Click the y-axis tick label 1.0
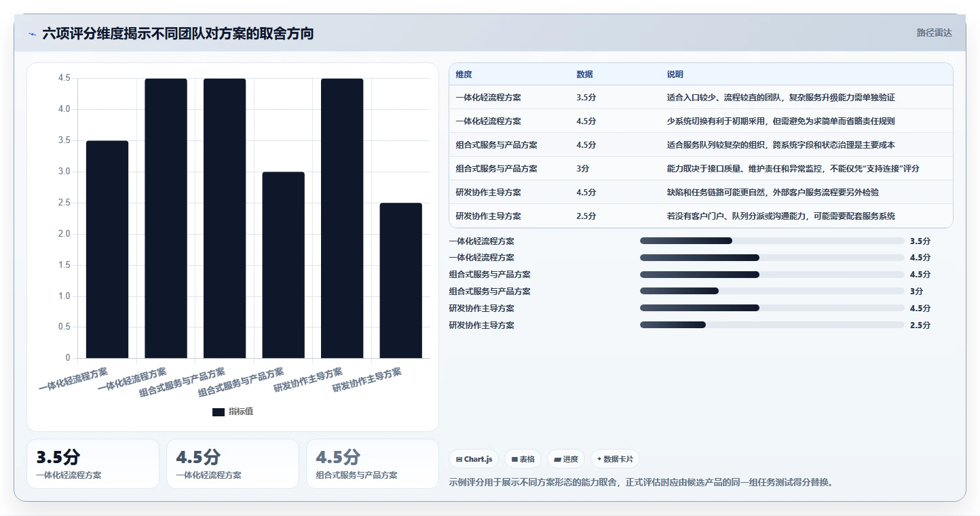 tap(64, 296)
